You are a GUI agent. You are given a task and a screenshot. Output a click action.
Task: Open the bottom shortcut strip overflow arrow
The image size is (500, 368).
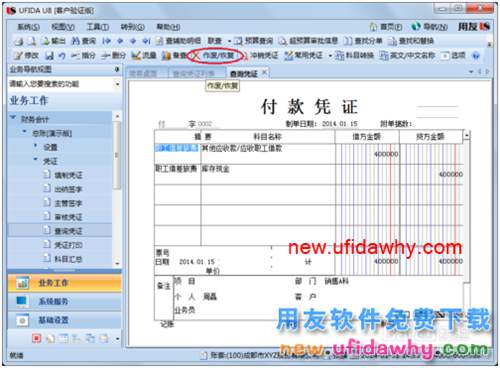[117, 339]
